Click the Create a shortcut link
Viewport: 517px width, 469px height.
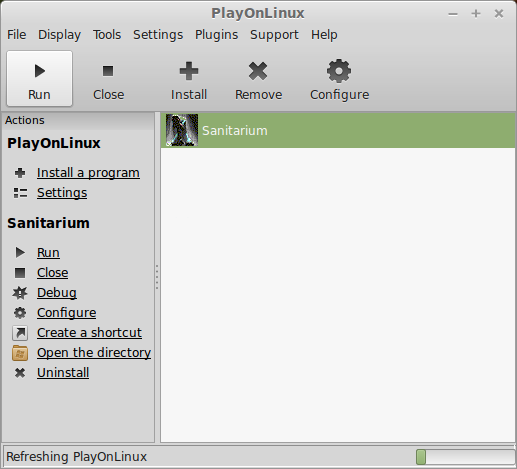click(89, 333)
